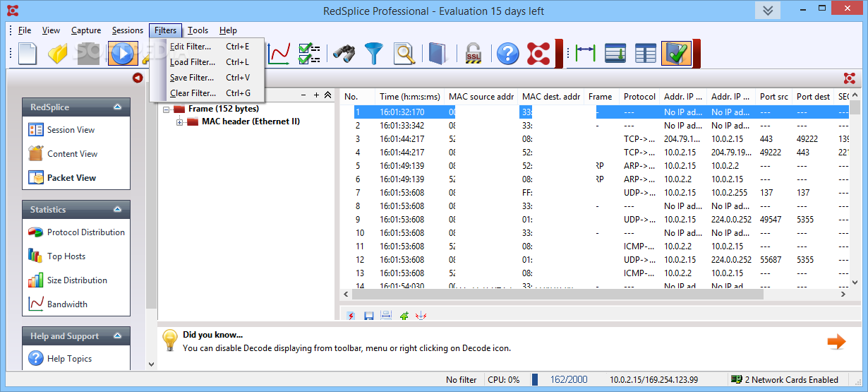Open the bandwidth line chart toolbar icon
The height and width of the screenshot is (392, 868).
279,54
